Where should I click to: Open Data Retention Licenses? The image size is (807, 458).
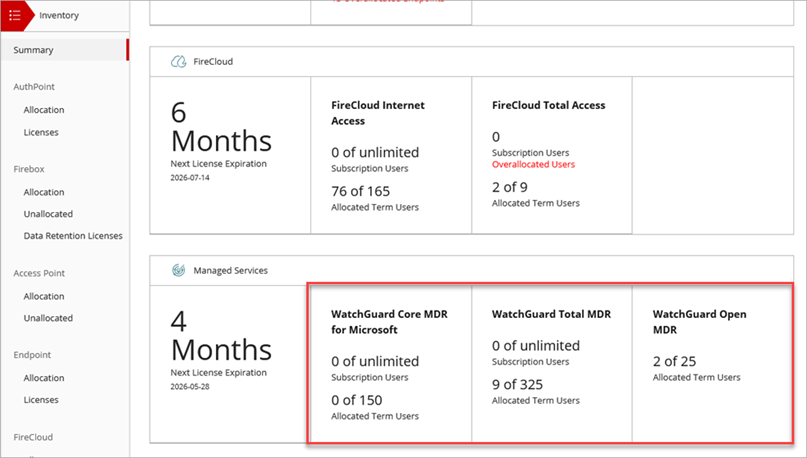pos(73,236)
